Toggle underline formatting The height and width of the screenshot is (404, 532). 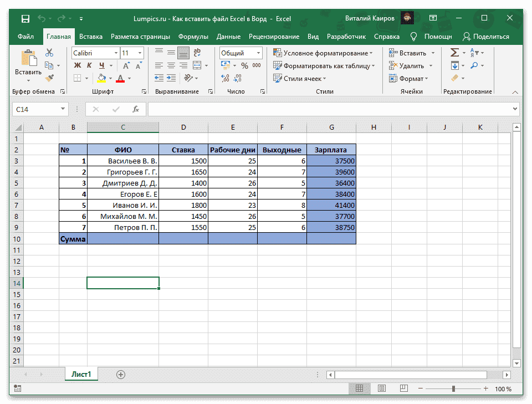[x=101, y=65]
